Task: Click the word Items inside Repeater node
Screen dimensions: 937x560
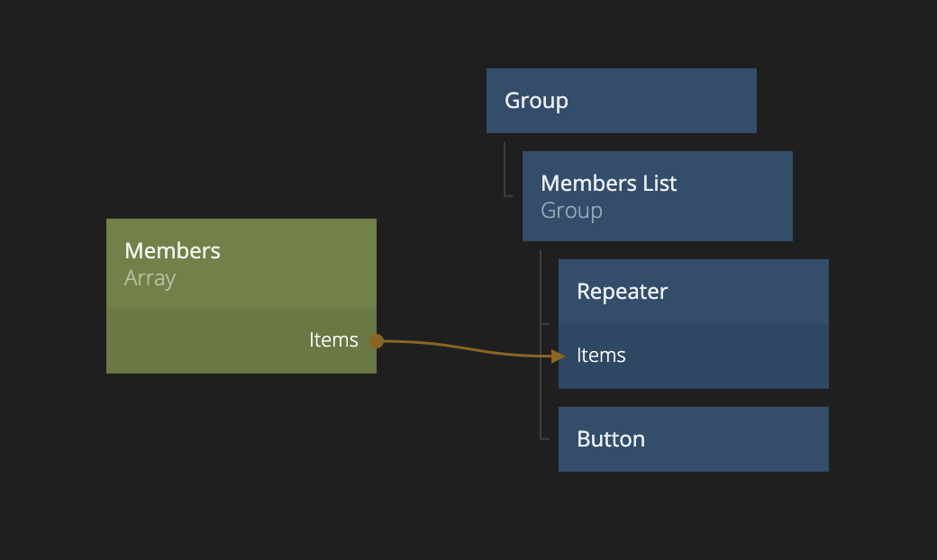Action: (x=601, y=356)
